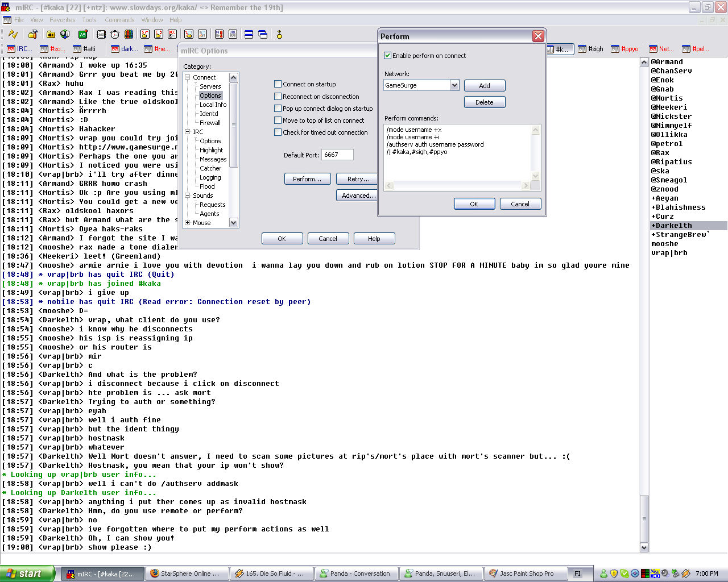Collapse the Sounds category tree node

point(188,196)
